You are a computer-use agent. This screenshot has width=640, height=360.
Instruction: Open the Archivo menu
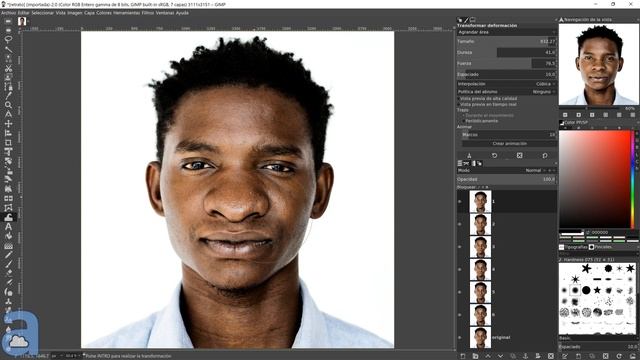pyautogui.click(x=8, y=13)
